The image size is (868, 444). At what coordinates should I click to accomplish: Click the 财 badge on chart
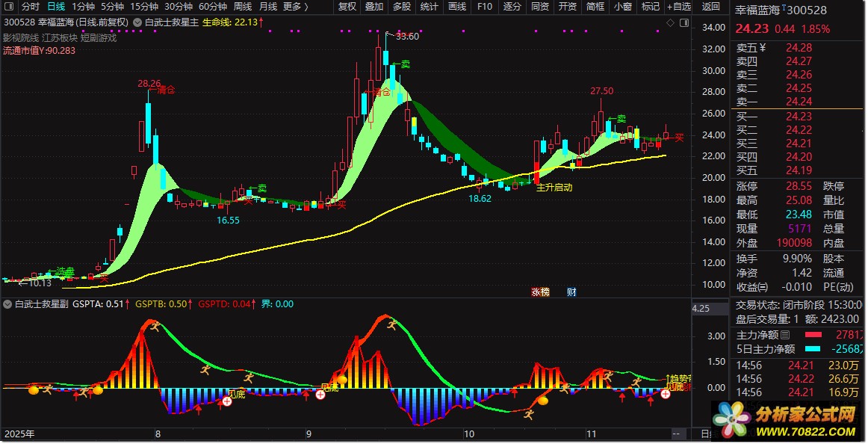point(571,292)
